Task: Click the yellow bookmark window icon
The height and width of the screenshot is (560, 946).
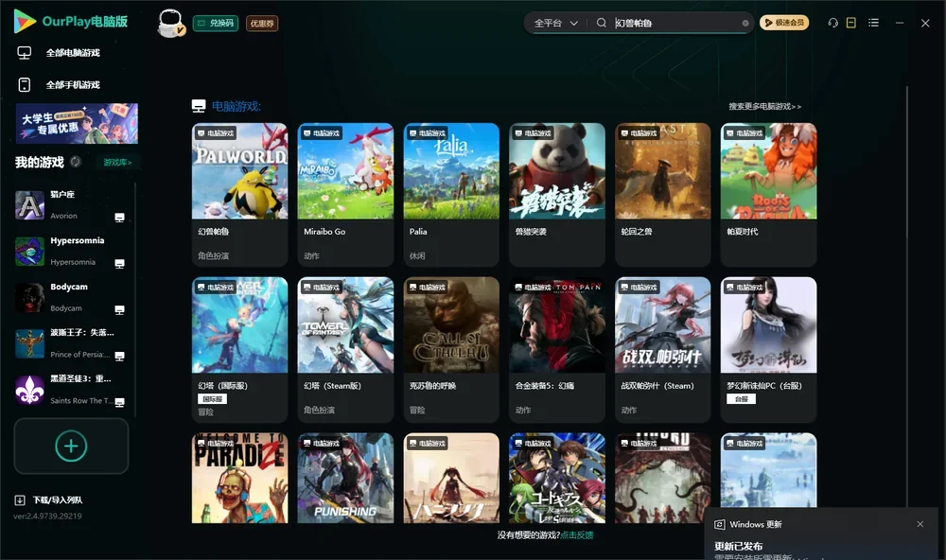Action: click(851, 23)
